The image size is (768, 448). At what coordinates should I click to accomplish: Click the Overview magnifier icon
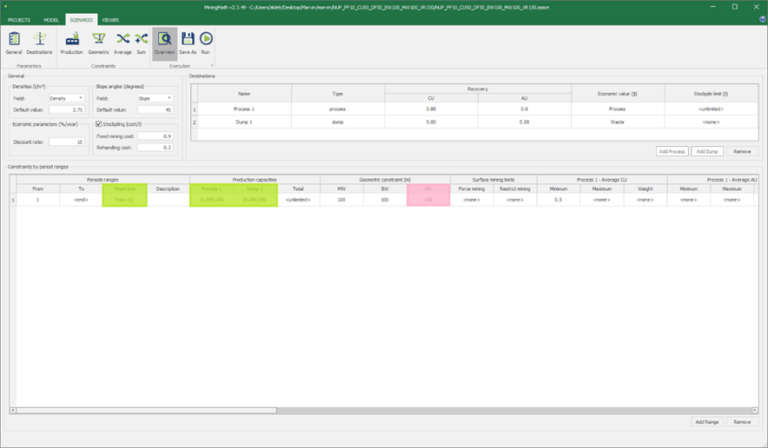164,41
